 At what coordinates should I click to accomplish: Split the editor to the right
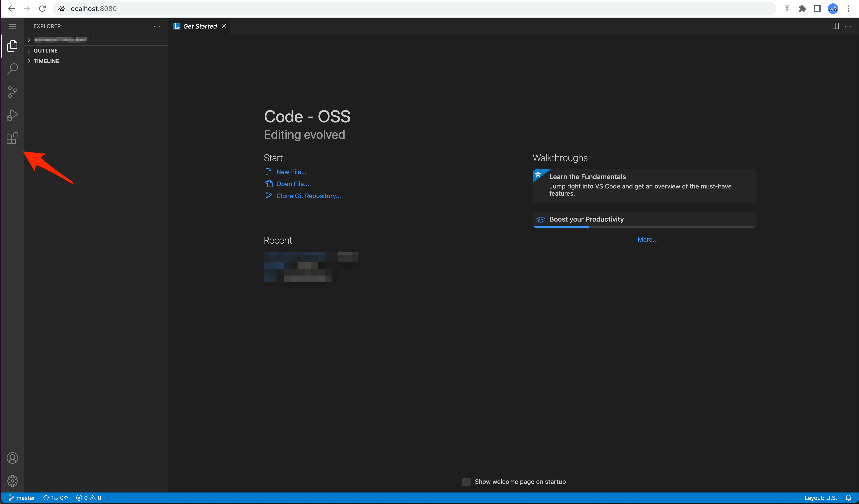[x=835, y=26]
